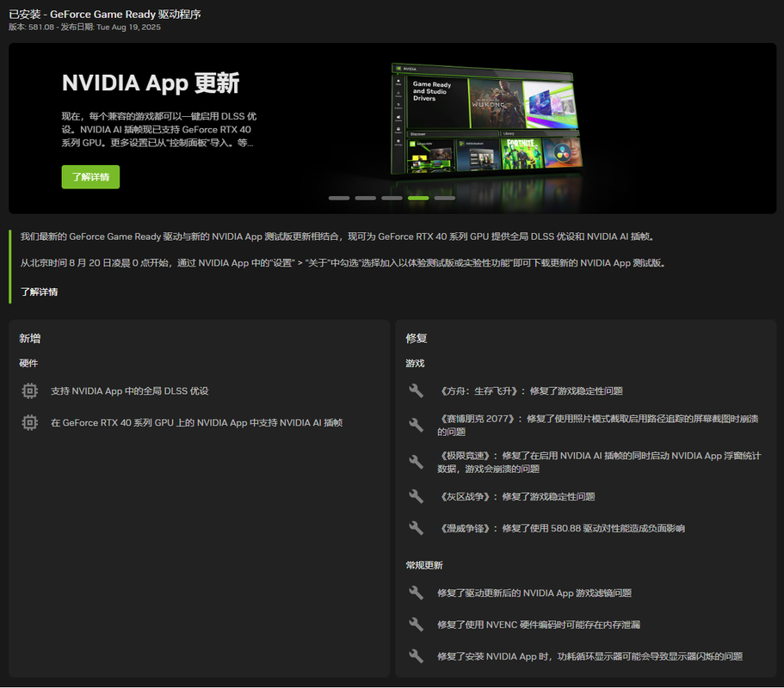This screenshot has width=784, height=688.
Task: Click chip icon beside 全局 DLSS 优设 item
Action: pyautogui.click(x=30, y=390)
